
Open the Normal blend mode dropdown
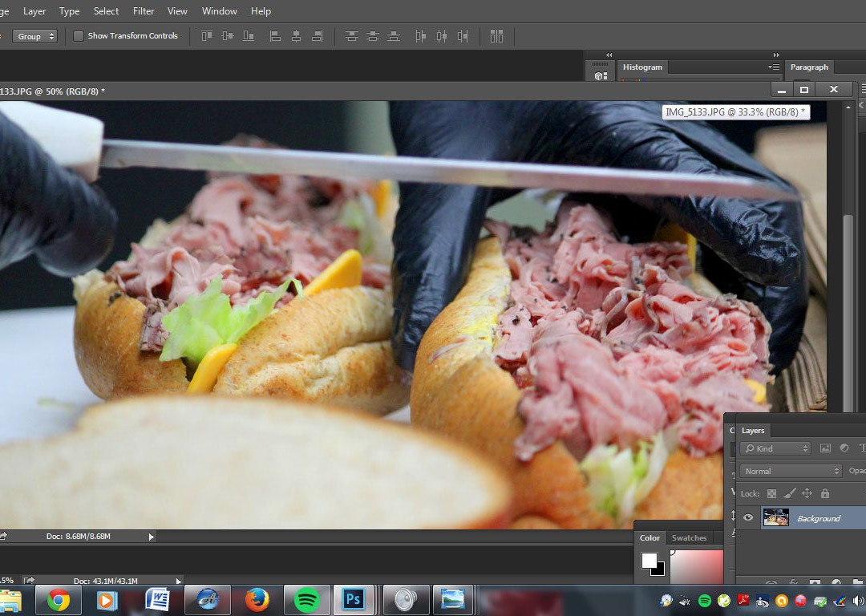click(791, 471)
